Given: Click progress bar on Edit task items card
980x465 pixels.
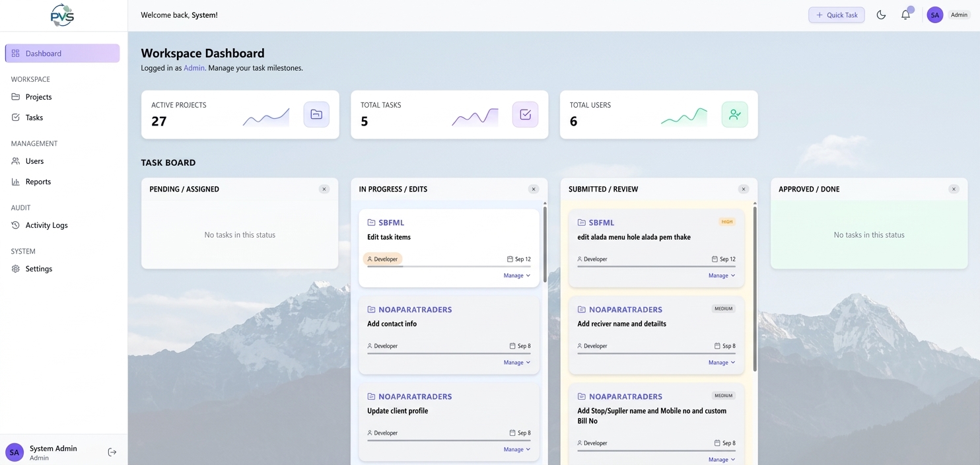Looking at the screenshot, I should click(449, 267).
